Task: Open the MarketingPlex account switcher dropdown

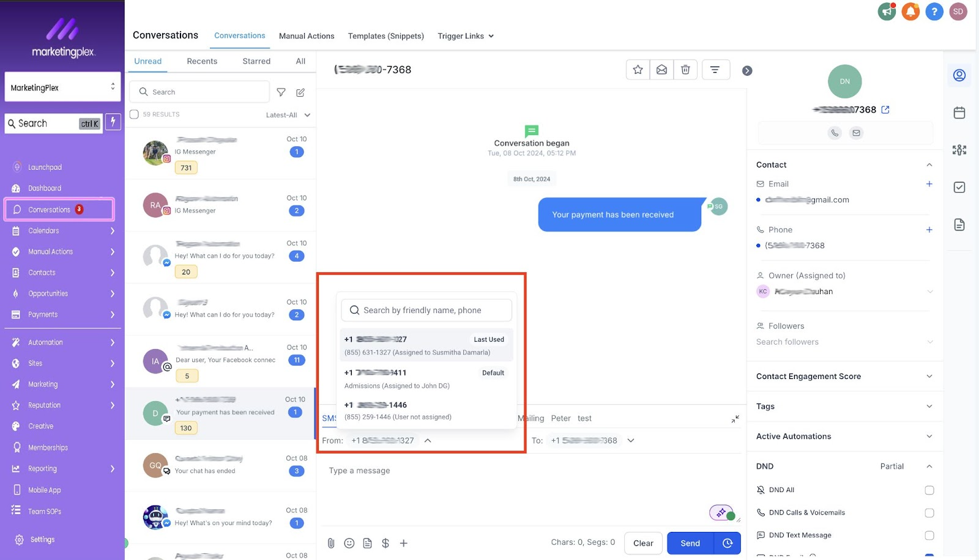Action: tap(62, 87)
